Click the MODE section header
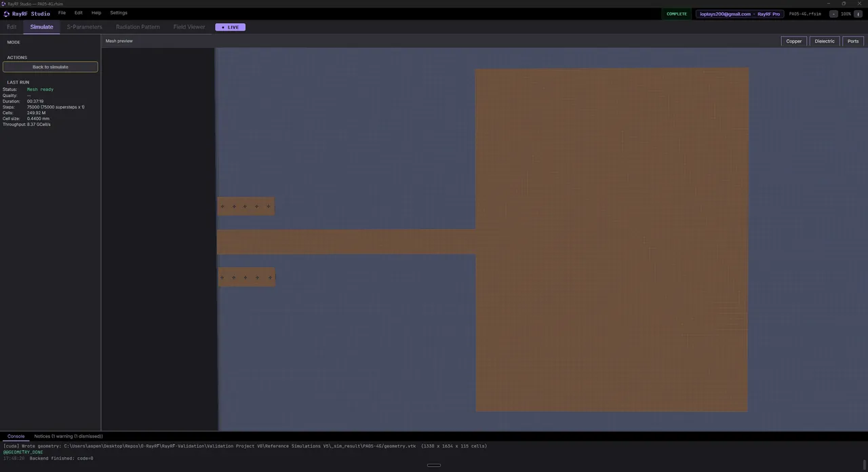 [x=14, y=42]
